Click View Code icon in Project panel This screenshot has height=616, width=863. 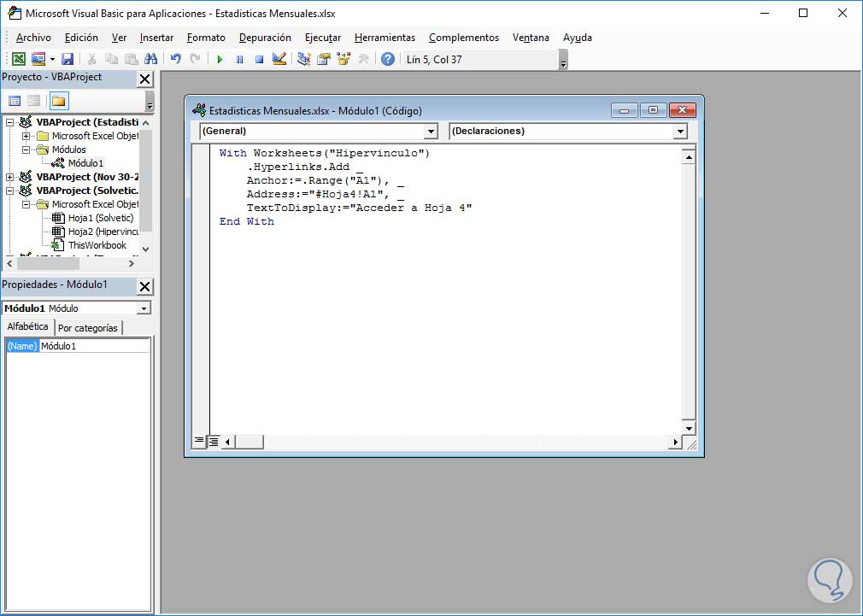tap(15, 101)
